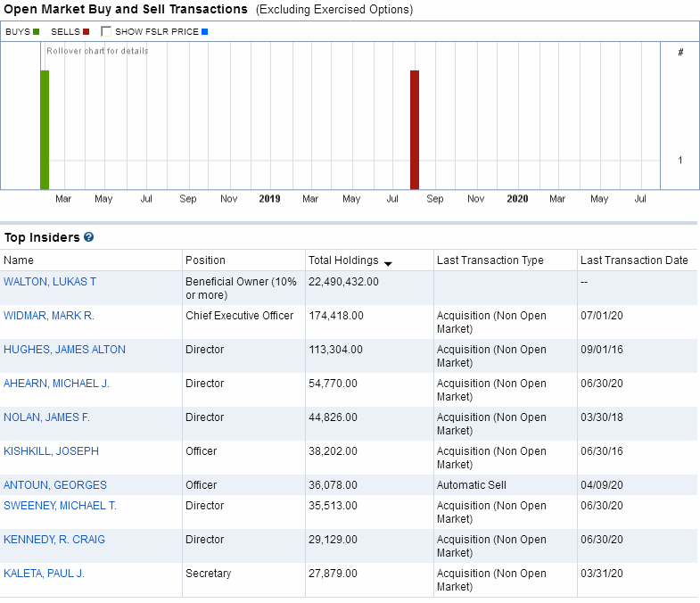Image resolution: width=700 pixels, height=603 pixels.
Task: Click the 2019 label on chart axis
Action: (x=269, y=199)
